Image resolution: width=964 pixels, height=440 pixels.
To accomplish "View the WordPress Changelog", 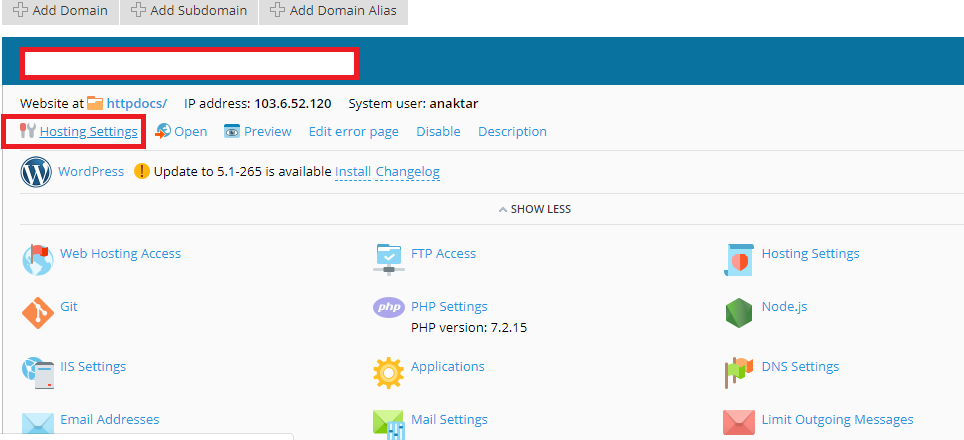I will (x=407, y=172).
